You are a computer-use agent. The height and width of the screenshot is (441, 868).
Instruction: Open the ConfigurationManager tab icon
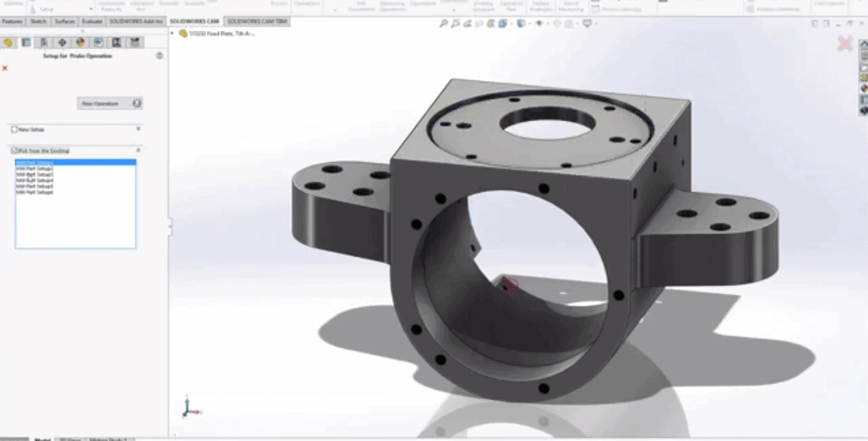click(43, 42)
